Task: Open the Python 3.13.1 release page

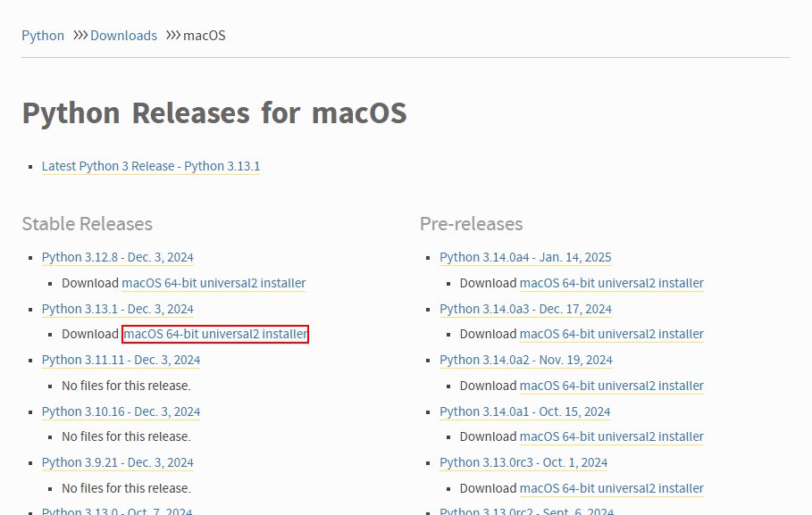Action: pos(117,309)
